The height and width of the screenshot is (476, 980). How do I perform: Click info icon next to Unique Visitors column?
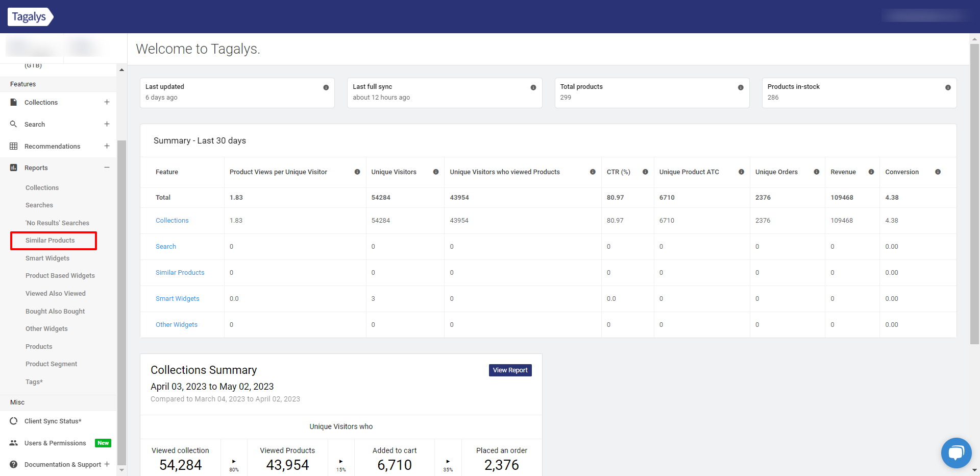click(x=436, y=172)
